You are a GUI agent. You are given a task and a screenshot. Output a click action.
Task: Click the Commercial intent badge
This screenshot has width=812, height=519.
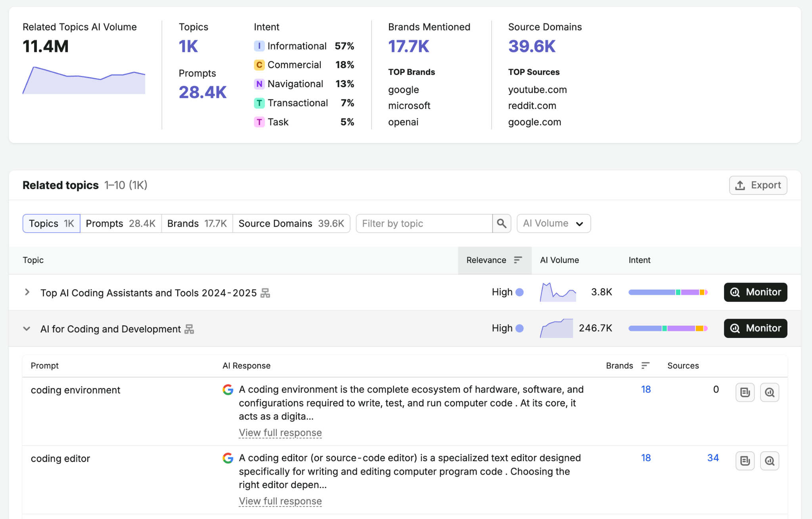259,65
